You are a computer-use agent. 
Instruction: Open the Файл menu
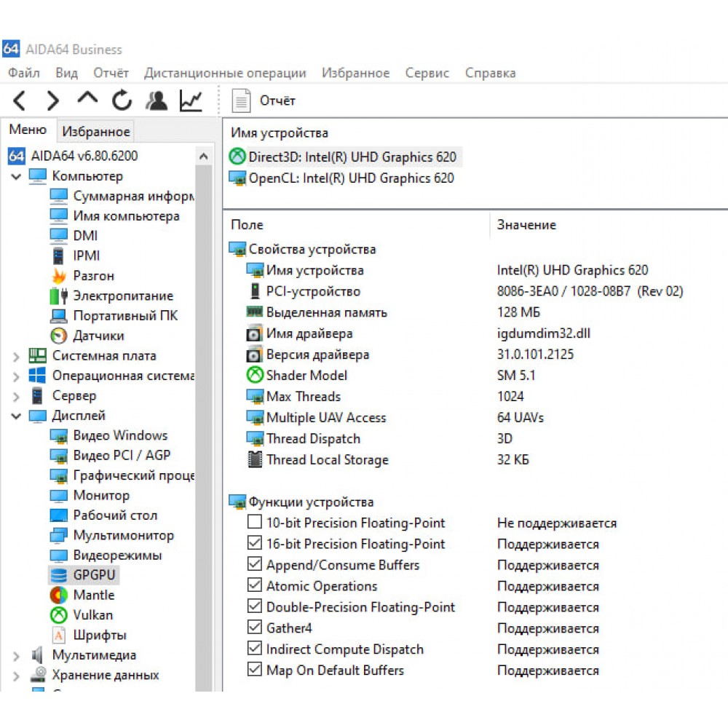(x=24, y=73)
